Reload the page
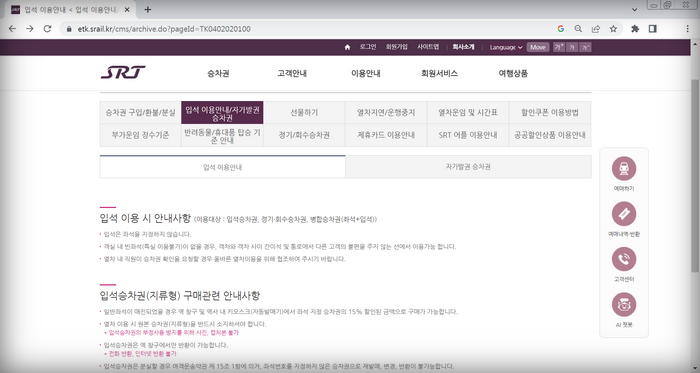The height and width of the screenshot is (373, 700). click(47, 29)
